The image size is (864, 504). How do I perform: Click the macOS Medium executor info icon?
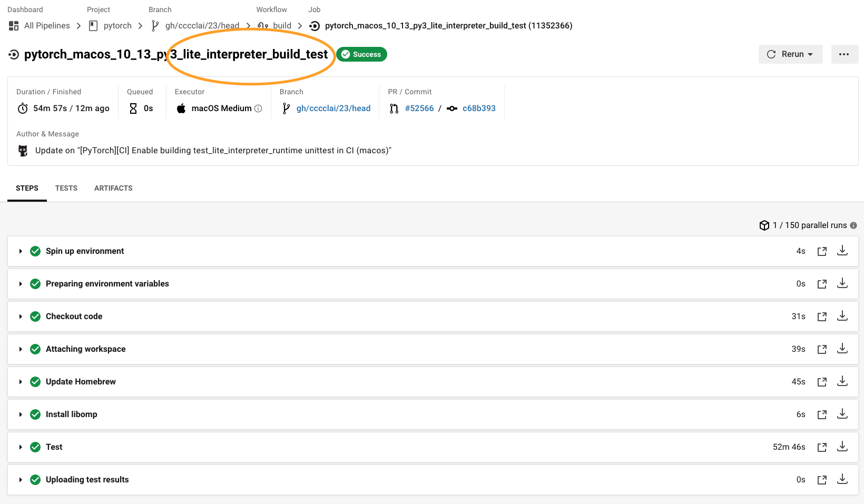(258, 108)
